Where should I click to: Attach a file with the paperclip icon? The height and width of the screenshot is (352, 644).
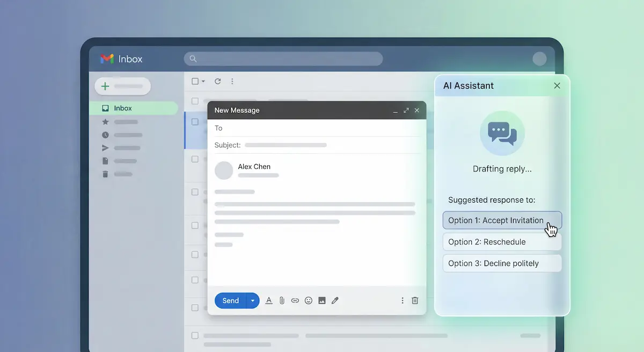282,300
